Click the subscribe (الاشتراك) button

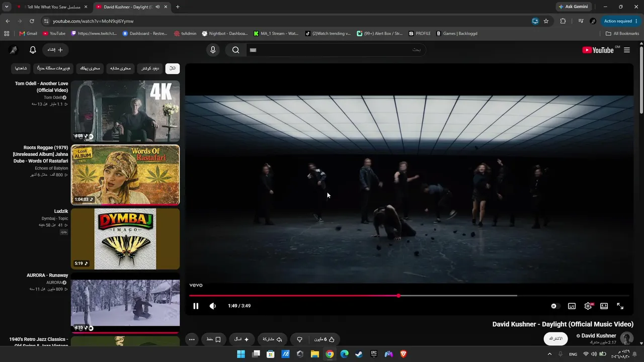pos(555,339)
